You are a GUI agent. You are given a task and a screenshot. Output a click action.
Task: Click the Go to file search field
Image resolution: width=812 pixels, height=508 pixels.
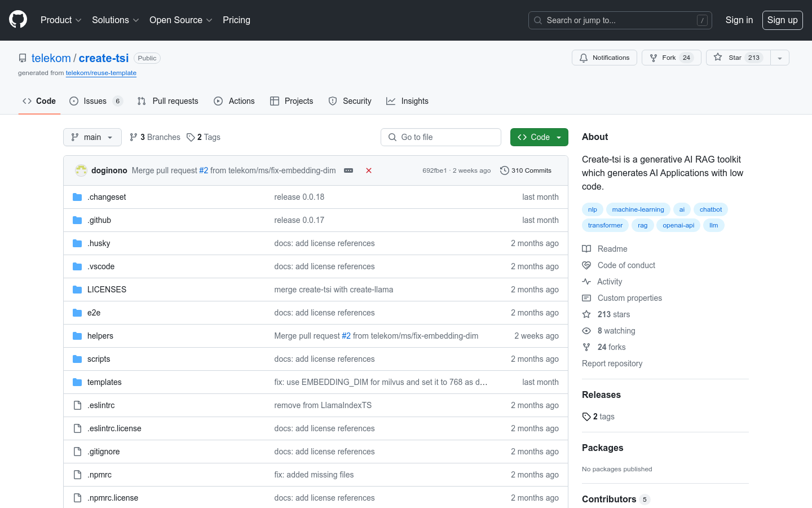click(441, 137)
